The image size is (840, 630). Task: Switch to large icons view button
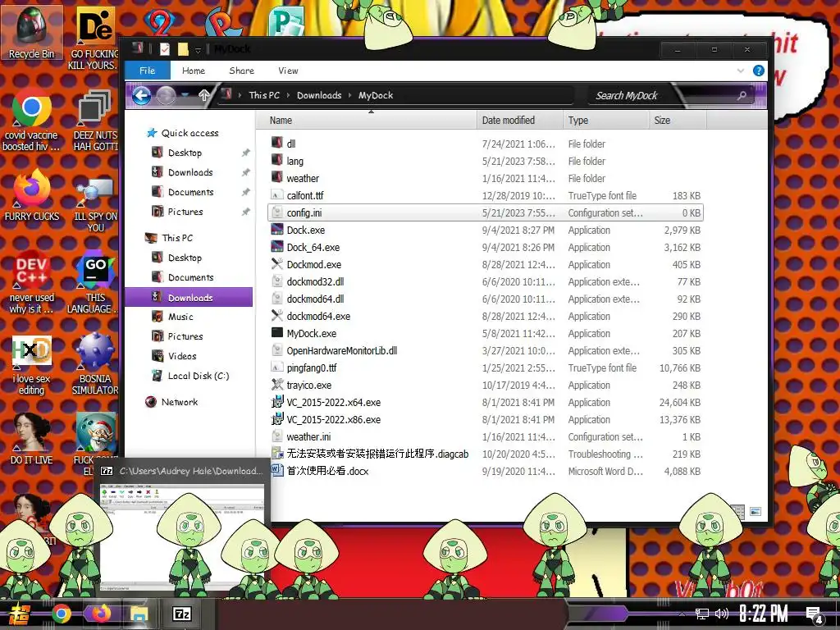[756, 512]
